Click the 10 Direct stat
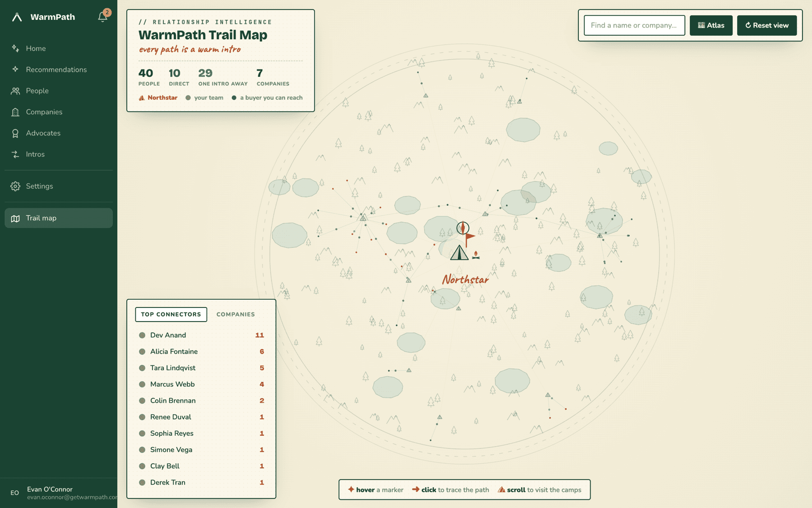 pos(179,77)
